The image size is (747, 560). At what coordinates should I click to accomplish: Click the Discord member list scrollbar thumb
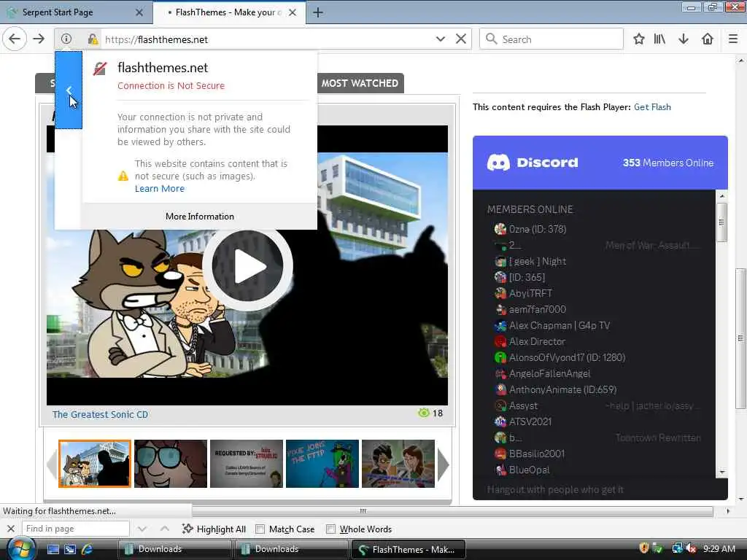721,222
